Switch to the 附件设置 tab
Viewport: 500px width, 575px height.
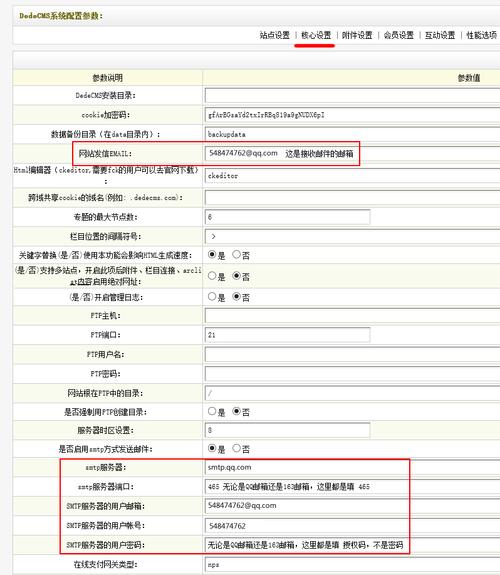click(x=357, y=35)
